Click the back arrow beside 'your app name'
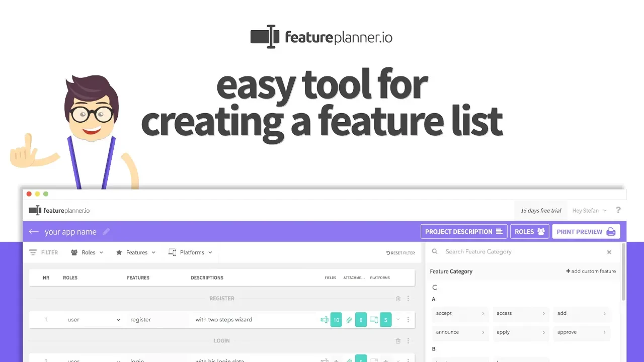This screenshot has width=644, height=362. [x=34, y=232]
